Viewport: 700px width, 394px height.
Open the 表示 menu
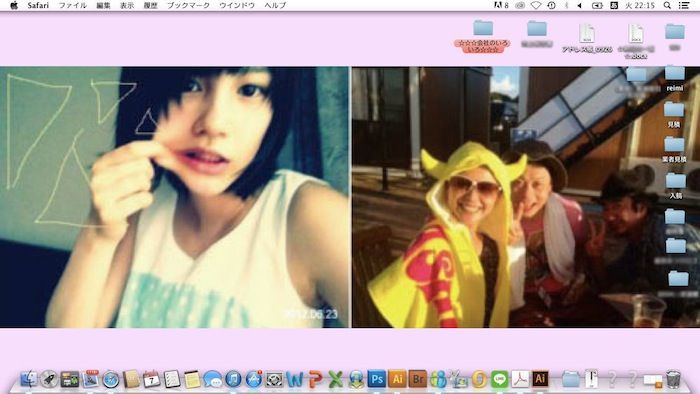127,5
